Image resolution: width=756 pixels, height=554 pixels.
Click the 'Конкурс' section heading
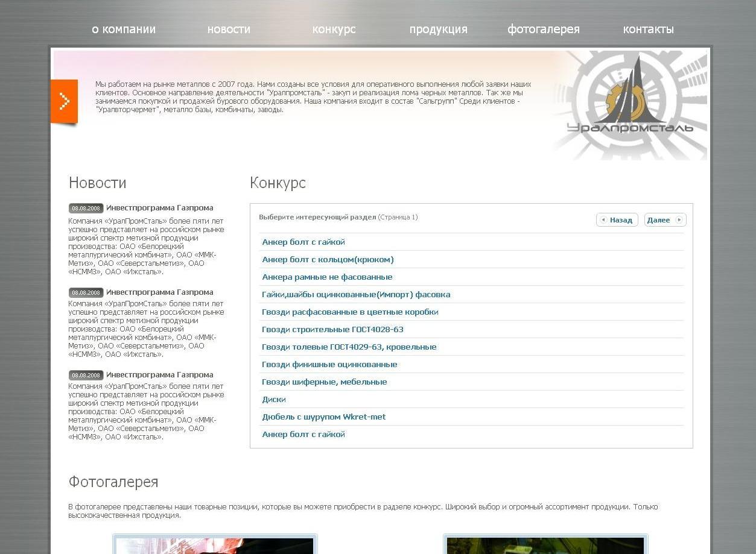pos(278,183)
